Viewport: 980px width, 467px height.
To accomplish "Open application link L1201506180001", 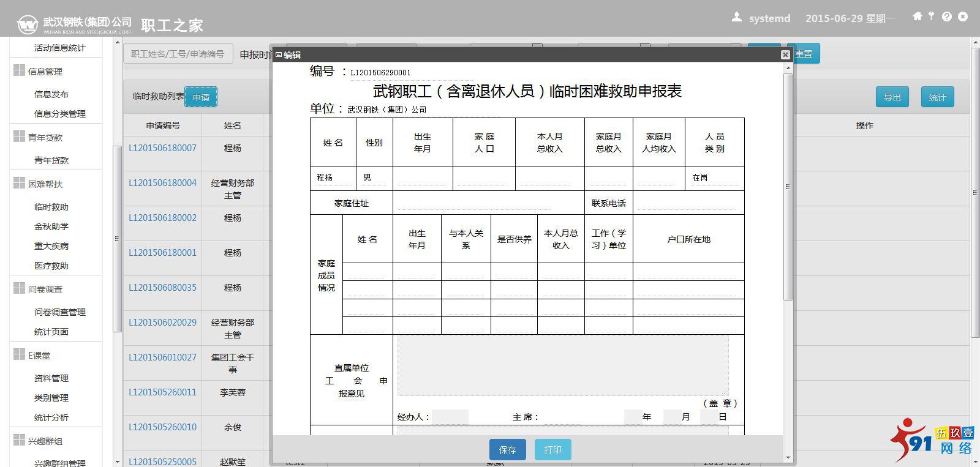I will point(163,253).
